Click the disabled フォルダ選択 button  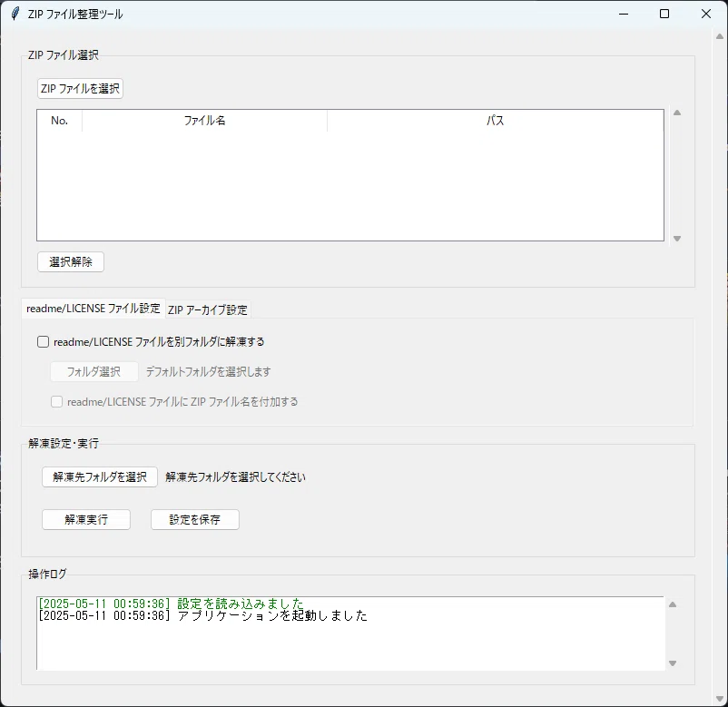pos(93,372)
